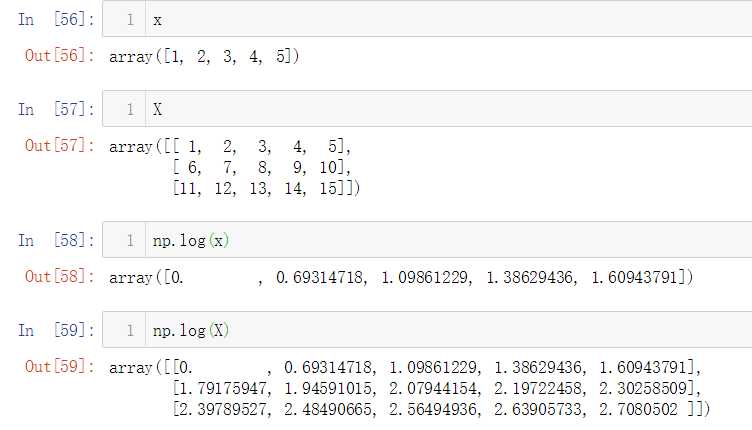Select the In [57] prompt label
Image resolution: width=752 pixels, height=430 pixels.
57,109
